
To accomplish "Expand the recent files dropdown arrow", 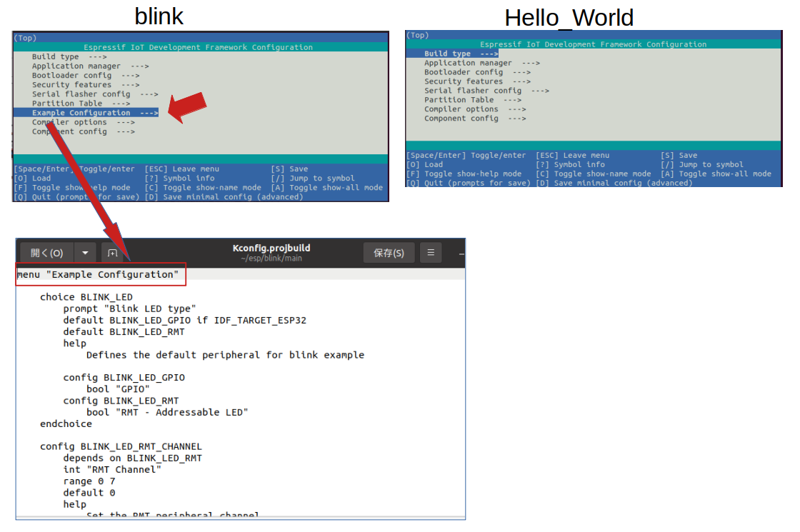I will 85,253.
